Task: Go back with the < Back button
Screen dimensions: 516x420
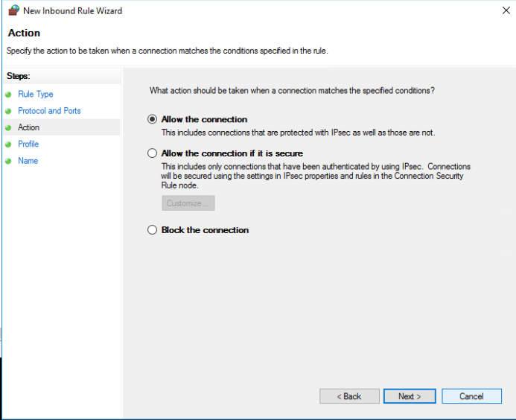Action: pyautogui.click(x=349, y=396)
